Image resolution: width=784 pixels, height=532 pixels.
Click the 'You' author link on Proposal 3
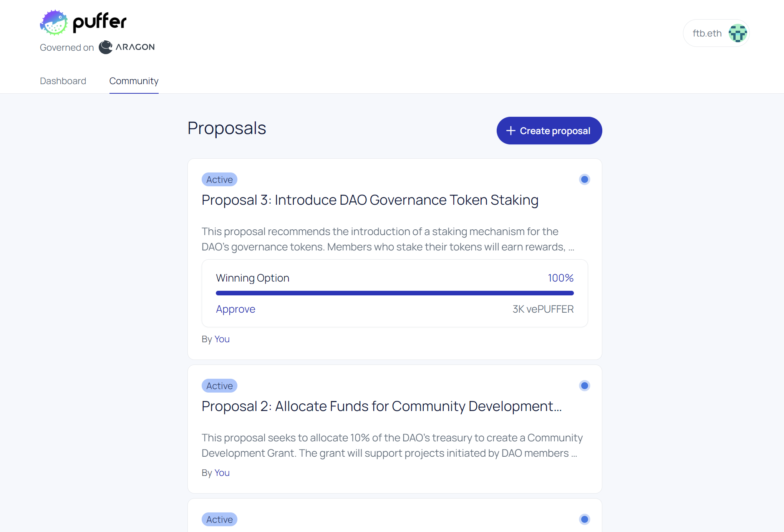click(222, 339)
